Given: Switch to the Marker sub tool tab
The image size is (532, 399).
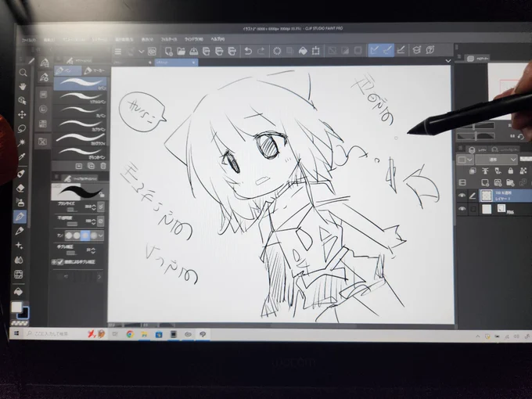Looking at the screenshot, I should pos(95,70).
